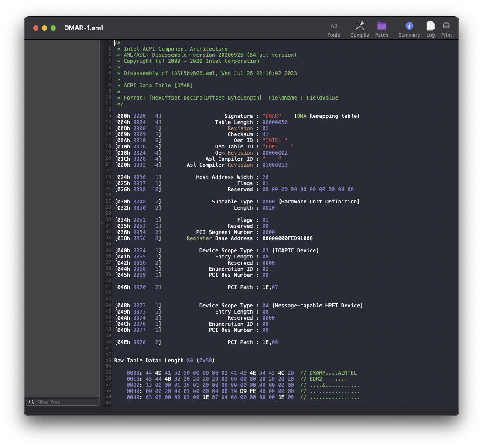
Task: Minimize the DMAR-1.aml window
Action: [x=44, y=28]
